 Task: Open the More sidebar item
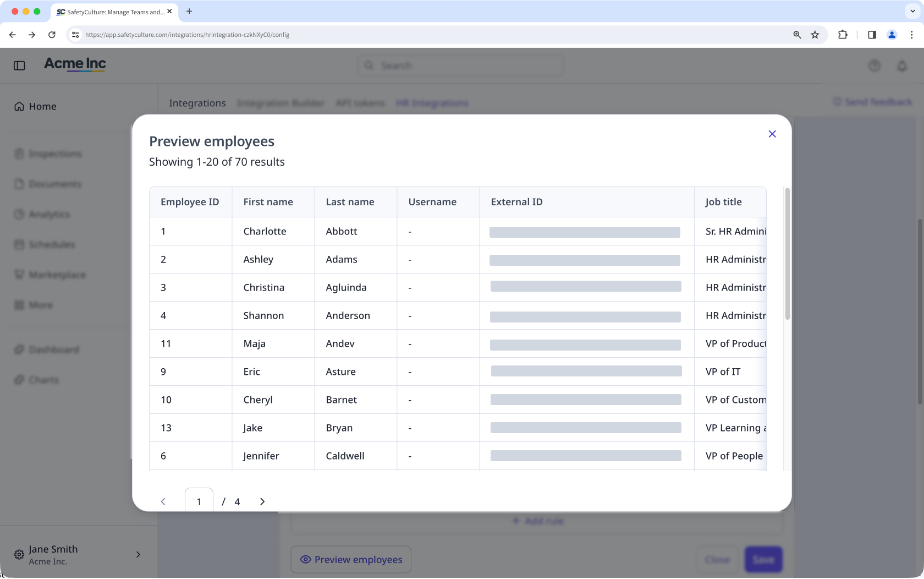coord(34,305)
